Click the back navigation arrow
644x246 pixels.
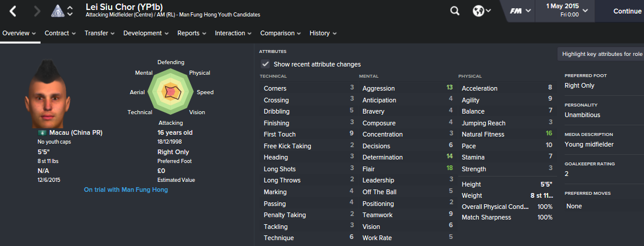click(13, 11)
